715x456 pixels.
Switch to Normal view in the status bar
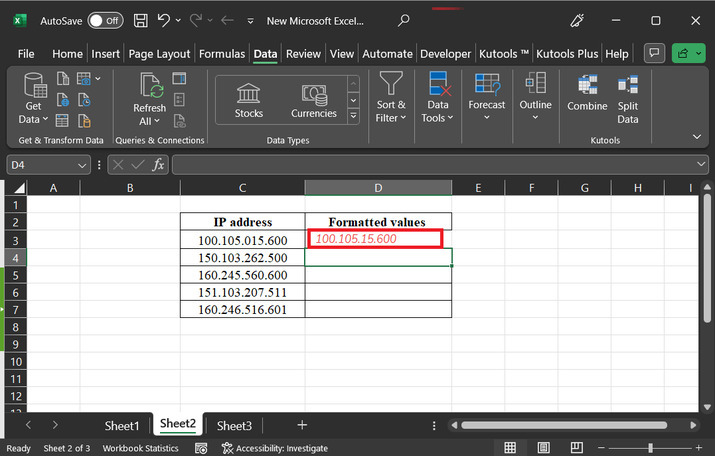tap(511, 448)
